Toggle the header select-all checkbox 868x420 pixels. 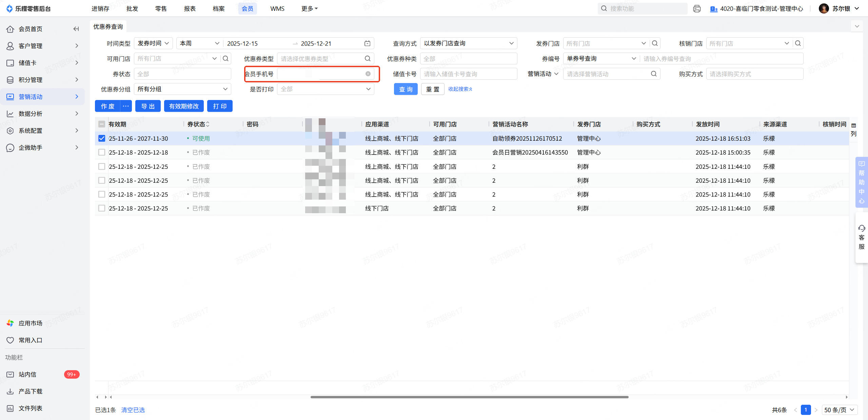click(102, 124)
